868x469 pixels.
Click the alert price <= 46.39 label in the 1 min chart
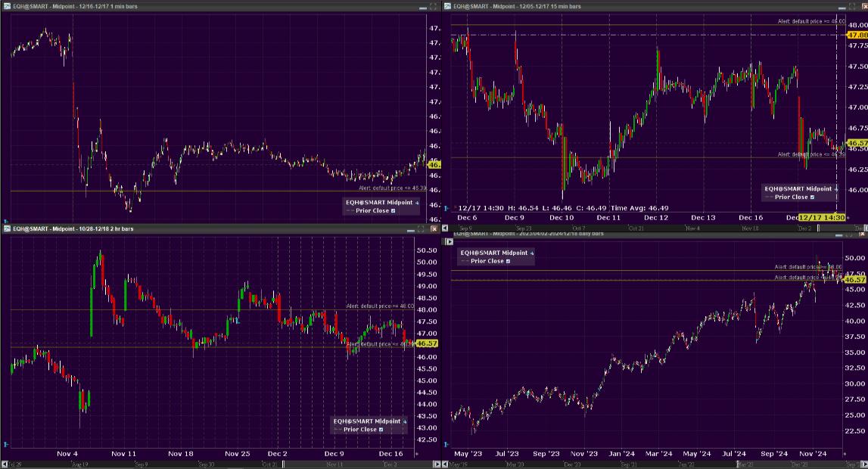(393, 188)
